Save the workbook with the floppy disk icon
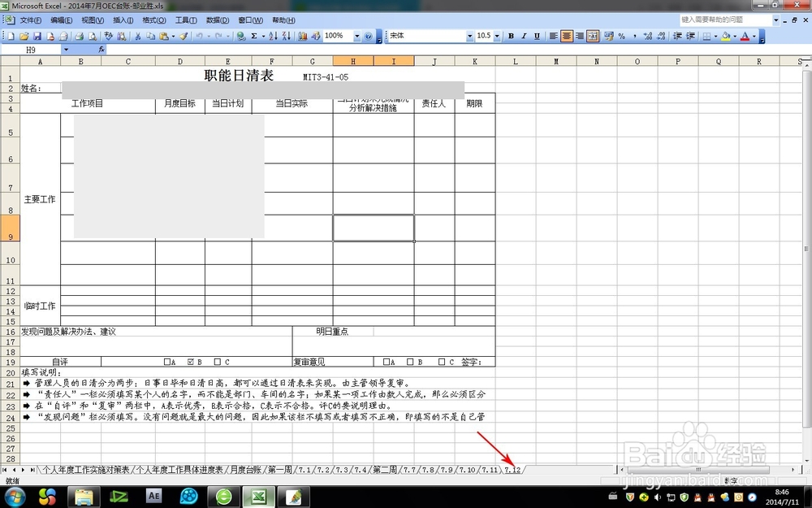The height and width of the screenshot is (508, 812). (37, 36)
